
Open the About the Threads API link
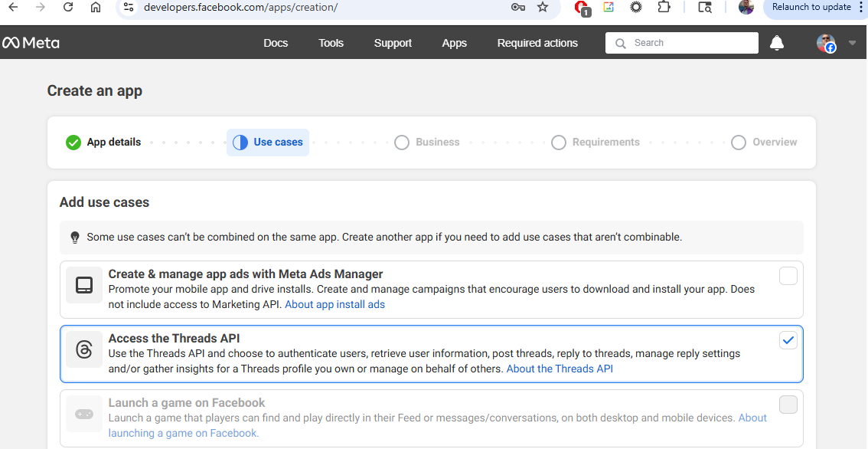560,369
